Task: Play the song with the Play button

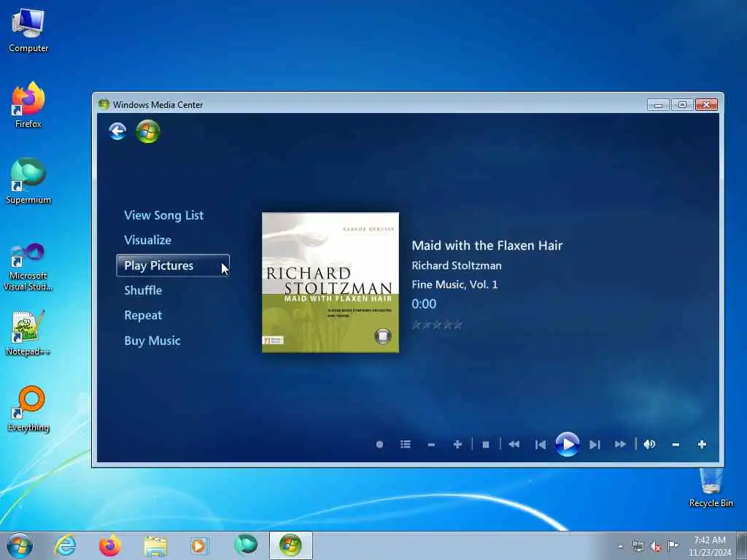Action: pos(568,444)
